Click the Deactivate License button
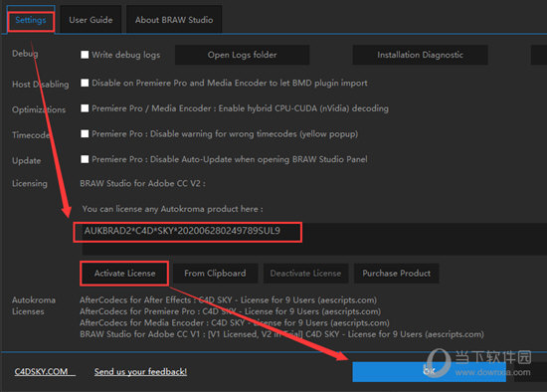547x392 pixels. coord(305,274)
